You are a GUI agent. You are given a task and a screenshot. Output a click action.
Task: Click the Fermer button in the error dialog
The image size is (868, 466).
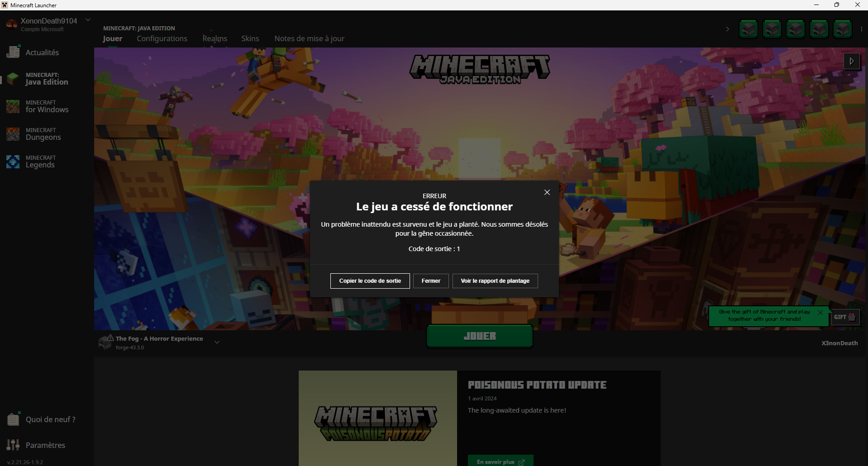click(431, 281)
